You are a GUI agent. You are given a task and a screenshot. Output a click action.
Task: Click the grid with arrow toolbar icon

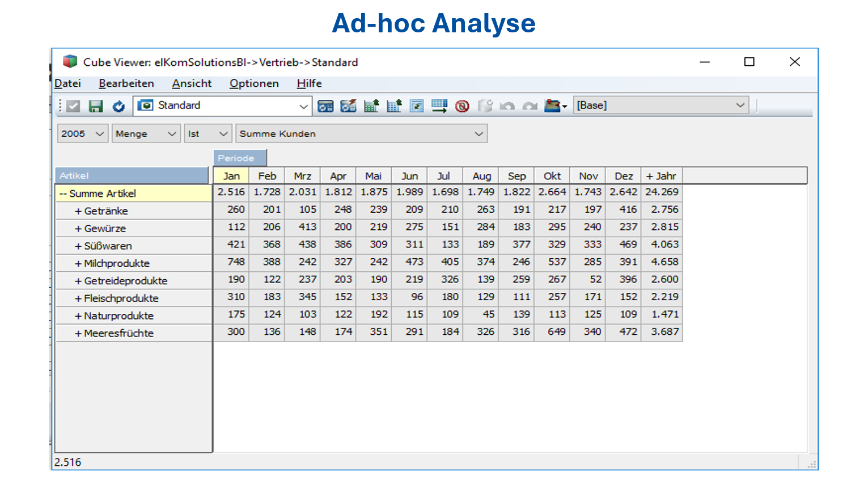(439, 106)
